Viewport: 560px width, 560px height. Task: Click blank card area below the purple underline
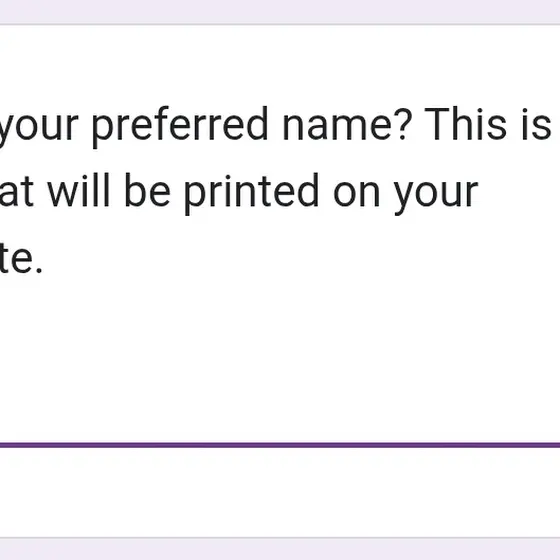click(280, 492)
